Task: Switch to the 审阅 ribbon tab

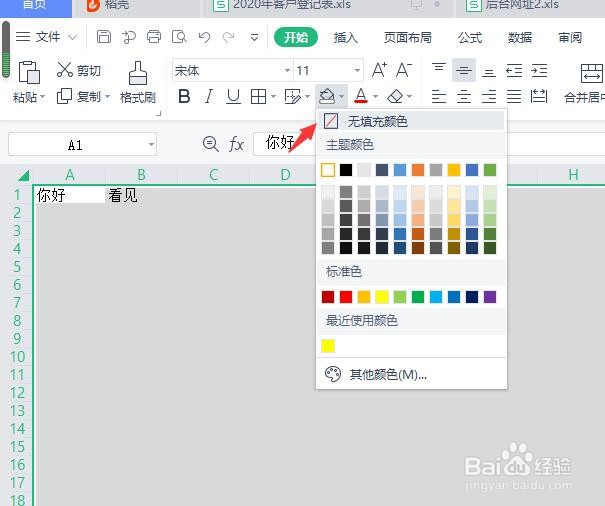Action: [570, 37]
